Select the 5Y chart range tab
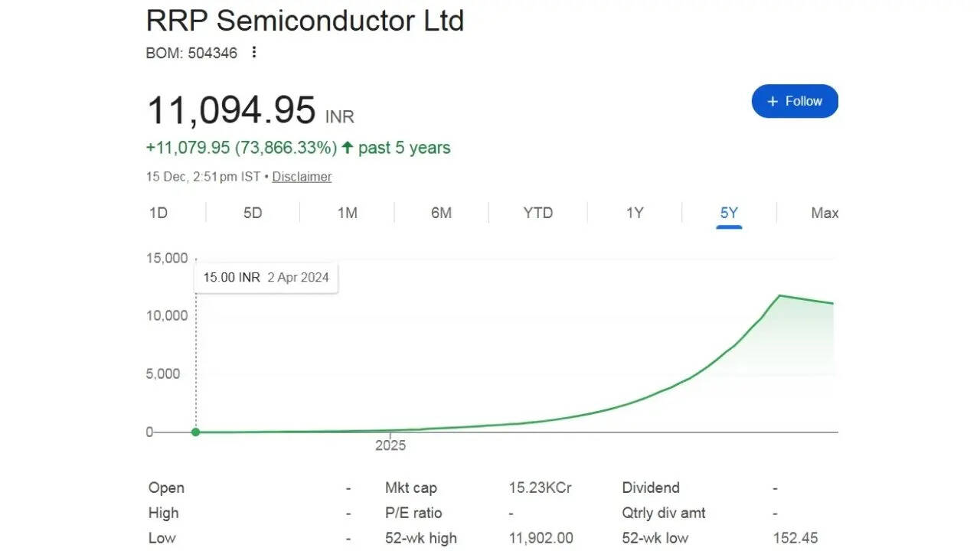This screenshot has height=551, width=980. 729,213
